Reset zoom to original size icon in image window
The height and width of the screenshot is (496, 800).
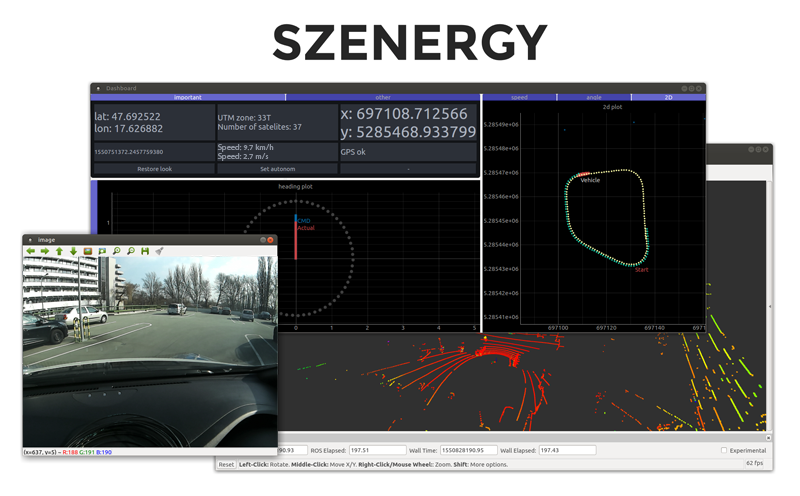click(88, 251)
